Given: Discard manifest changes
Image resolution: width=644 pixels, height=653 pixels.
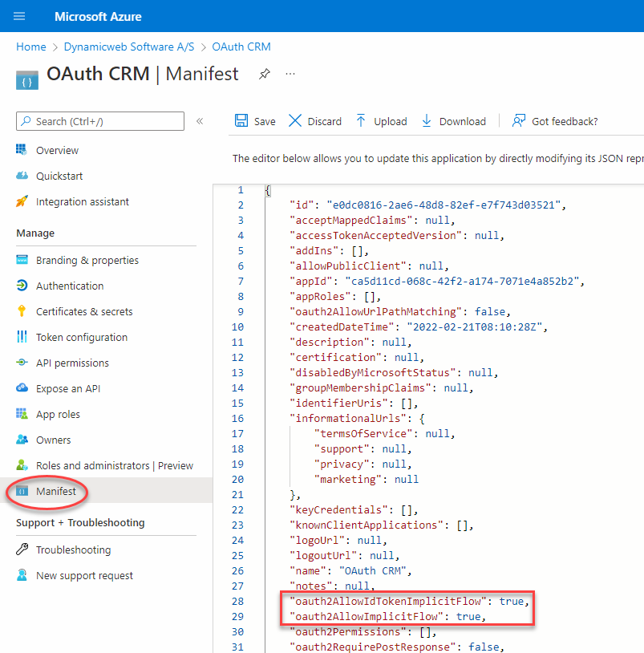Looking at the screenshot, I should (314, 121).
